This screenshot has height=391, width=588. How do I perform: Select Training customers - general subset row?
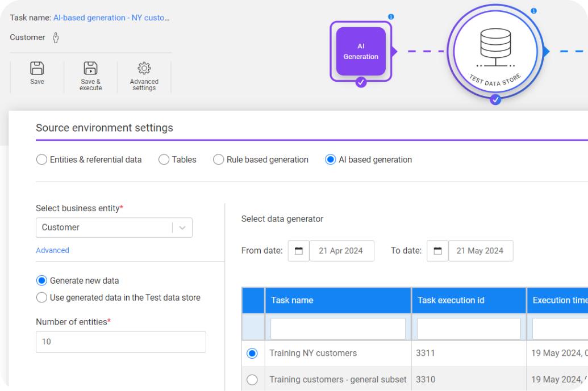252,380
